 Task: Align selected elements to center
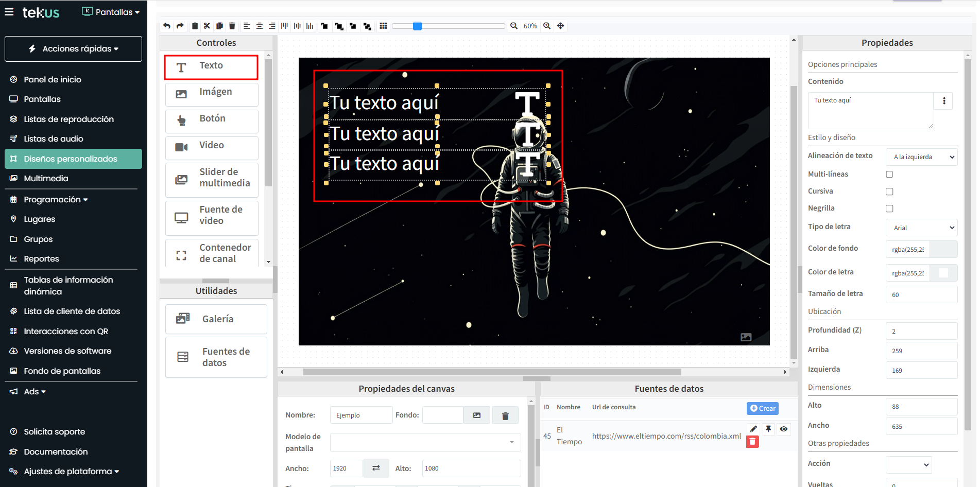point(260,26)
